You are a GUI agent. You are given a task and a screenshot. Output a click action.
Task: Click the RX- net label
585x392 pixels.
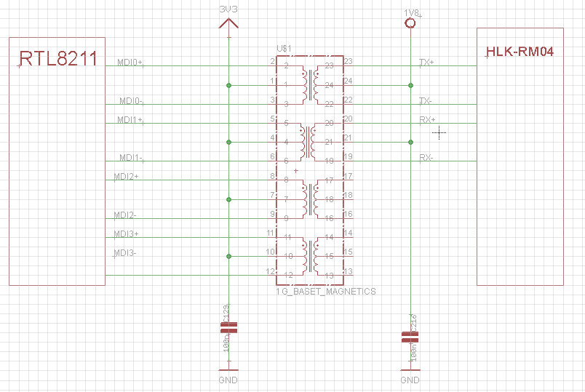pyautogui.click(x=426, y=158)
